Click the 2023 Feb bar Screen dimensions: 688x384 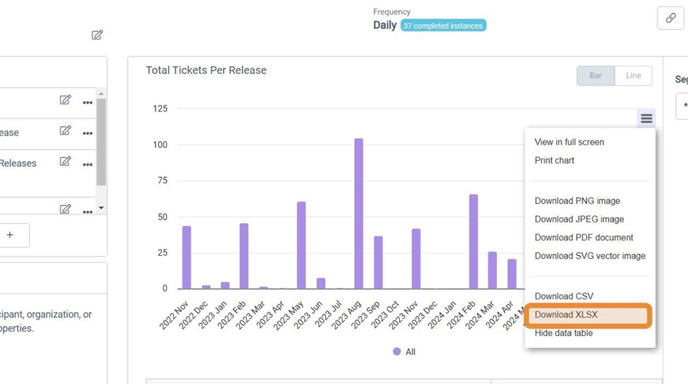click(244, 256)
